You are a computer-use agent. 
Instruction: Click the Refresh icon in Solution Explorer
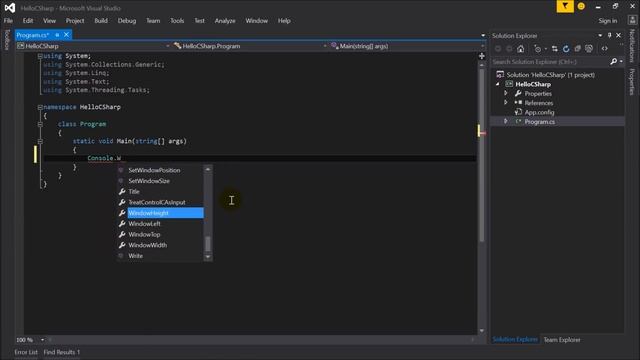(566, 49)
